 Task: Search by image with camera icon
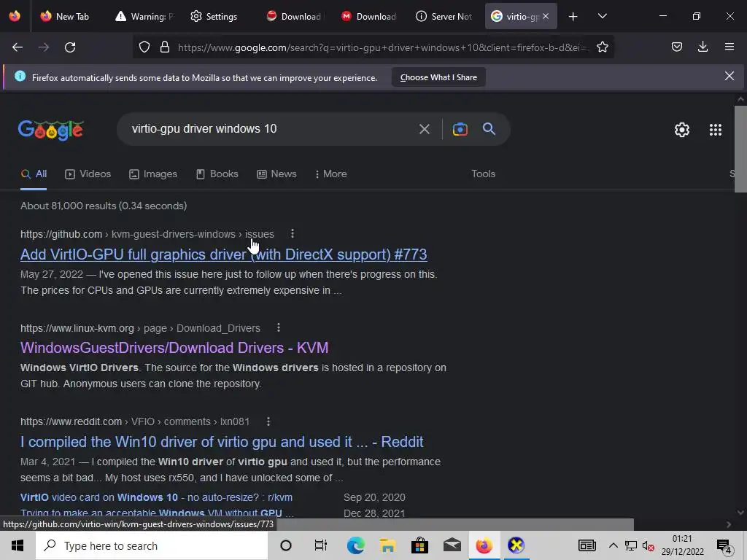(460, 129)
